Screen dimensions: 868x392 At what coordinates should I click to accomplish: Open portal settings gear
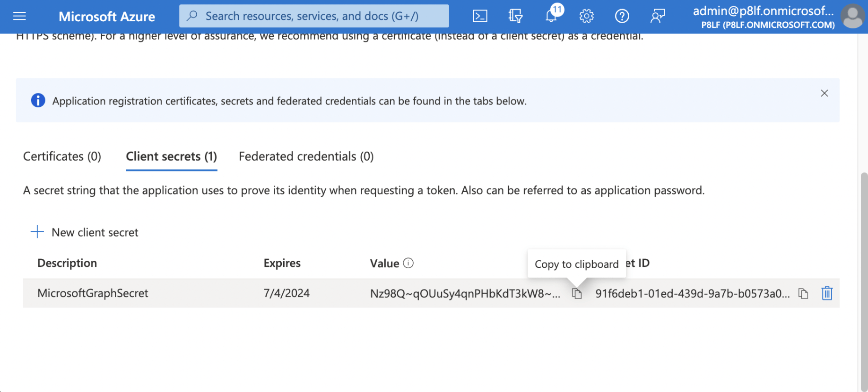point(586,17)
